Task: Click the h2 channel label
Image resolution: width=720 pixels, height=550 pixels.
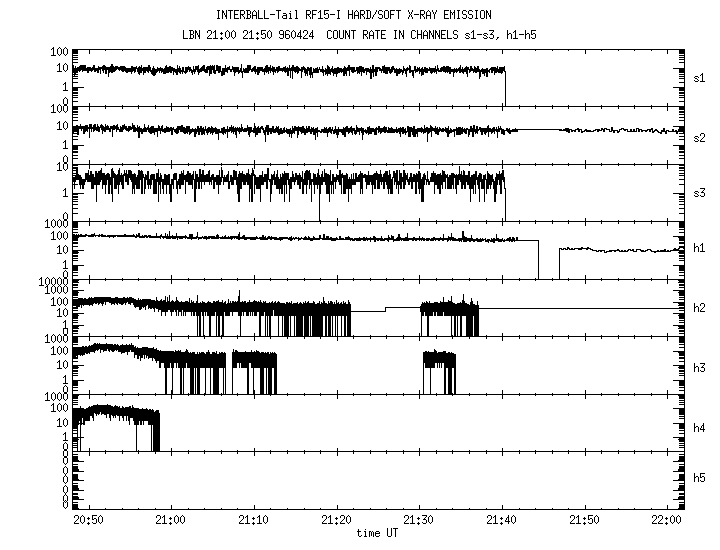Action: click(x=699, y=308)
